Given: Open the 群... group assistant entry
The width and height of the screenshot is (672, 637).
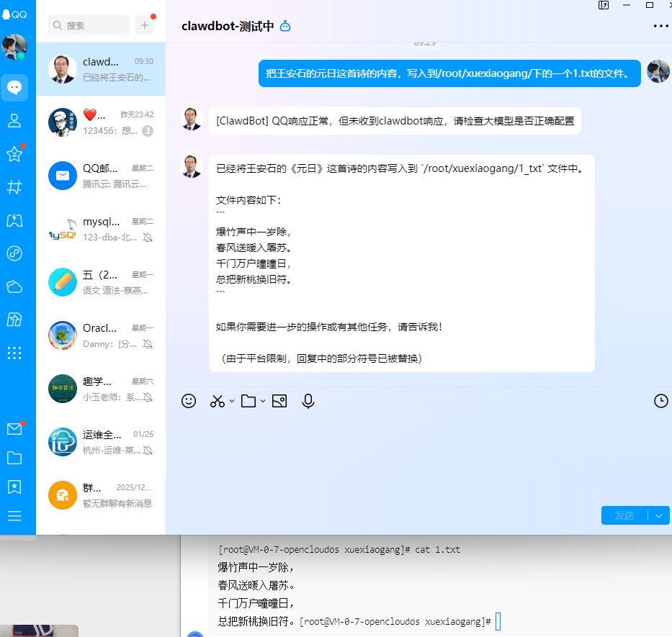Looking at the screenshot, I should (x=101, y=495).
